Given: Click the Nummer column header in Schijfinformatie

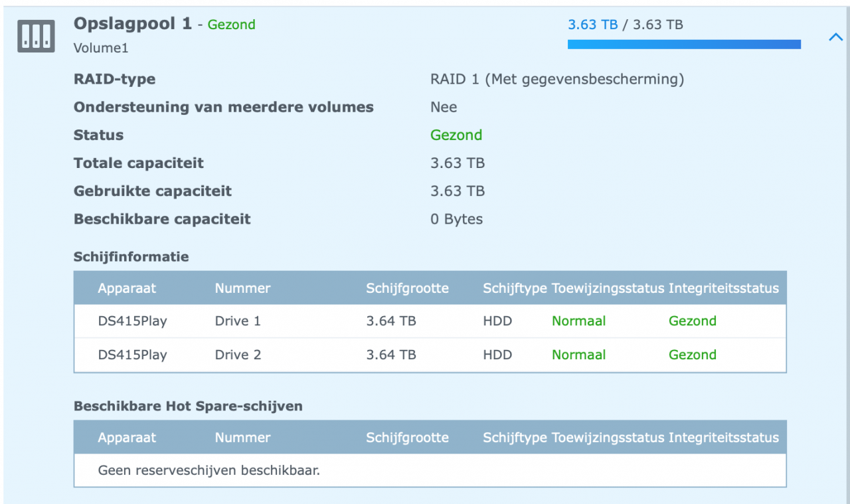Looking at the screenshot, I should (x=242, y=288).
